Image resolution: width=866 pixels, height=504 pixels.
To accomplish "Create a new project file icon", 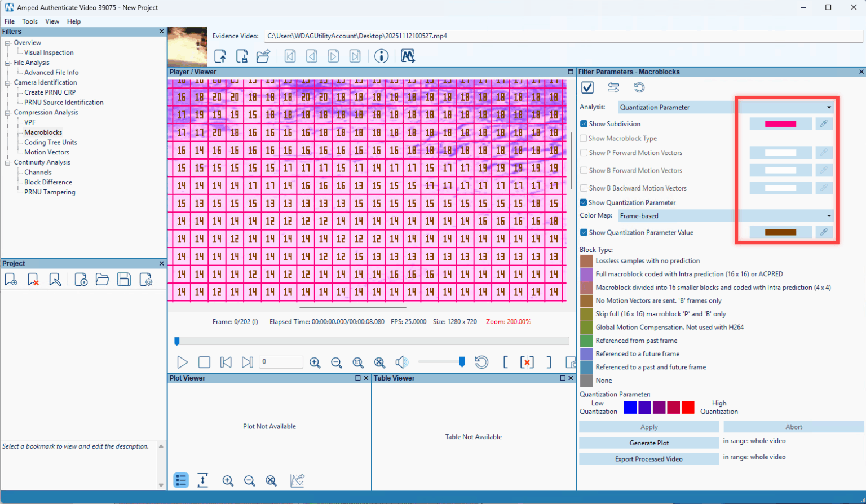I will (81, 280).
